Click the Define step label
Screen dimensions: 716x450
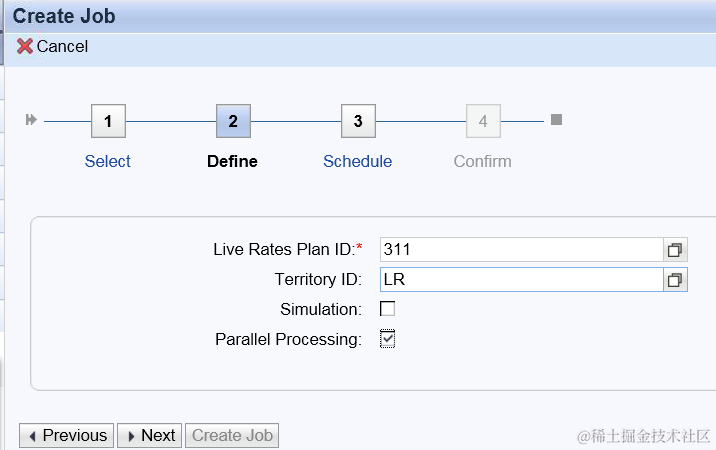point(232,161)
